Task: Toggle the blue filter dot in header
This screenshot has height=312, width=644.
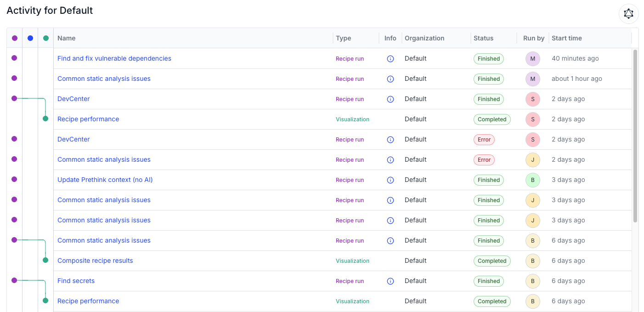Action: pyautogui.click(x=30, y=38)
